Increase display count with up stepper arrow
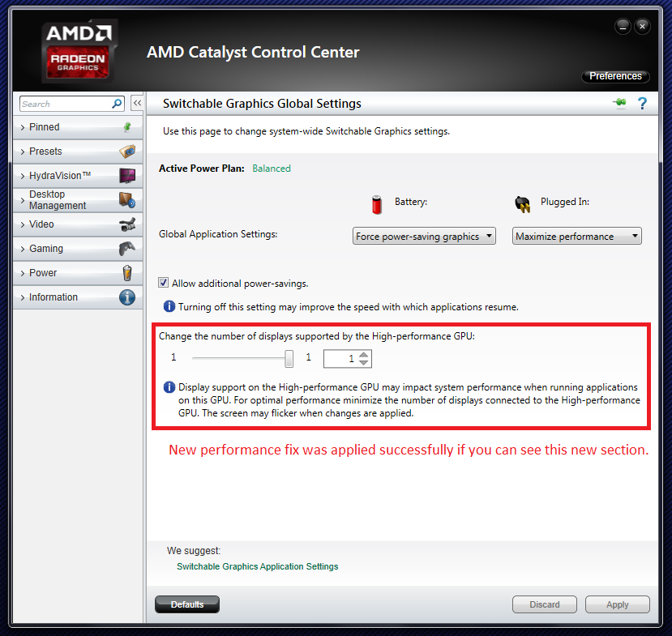The width and height of the screenshot is (672, 636). pyautogui.click(x=363, y=354)
